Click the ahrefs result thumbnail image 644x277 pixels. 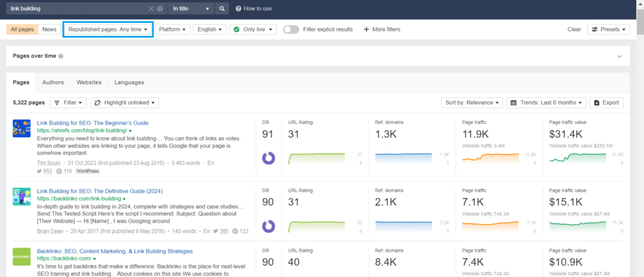pyautogui.click(x=22, y=128)
